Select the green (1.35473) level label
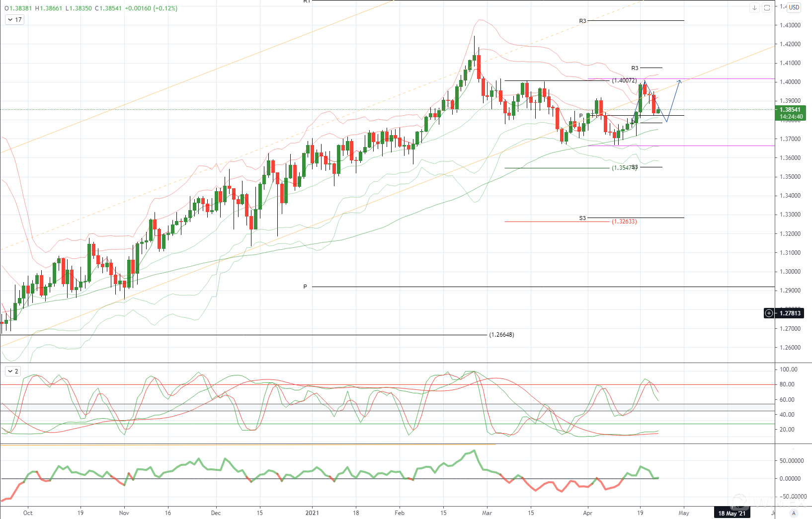Image resolution: width=812 pixels, height=519 pixels. click(x=623, y=168)
